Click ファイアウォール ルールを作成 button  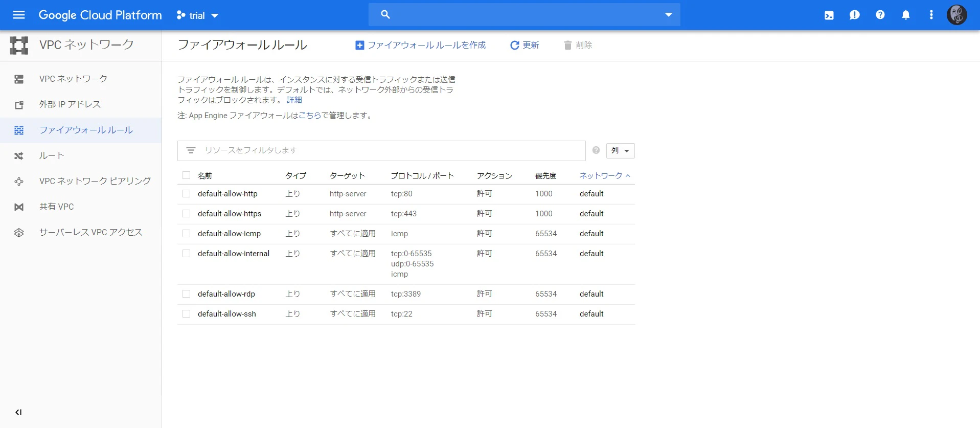pyautogui.click(x=420, y=45)
